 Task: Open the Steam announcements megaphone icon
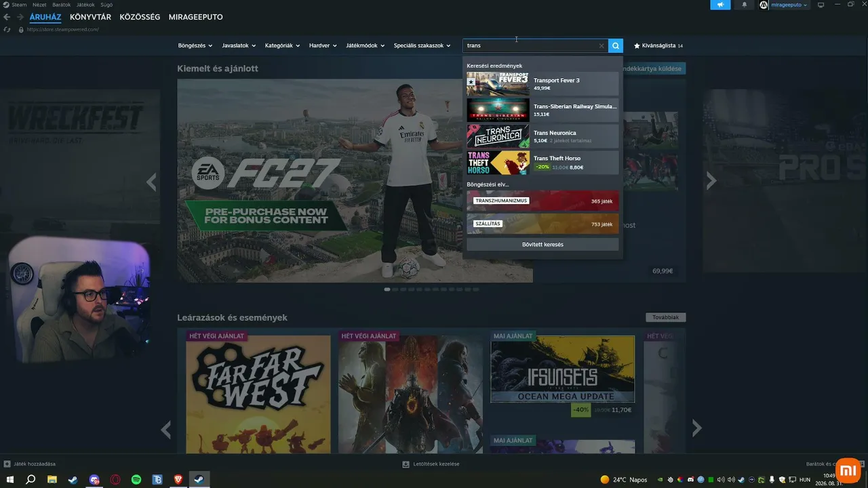click(720, 5)
